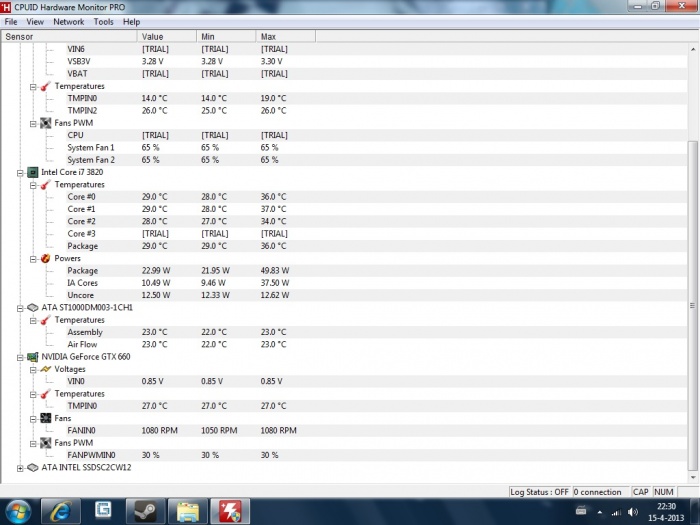Viewport: 700px width, 525px height.
Task: Click the CPUID Hardware Monitor title bar icon
Action: (6, 7)
